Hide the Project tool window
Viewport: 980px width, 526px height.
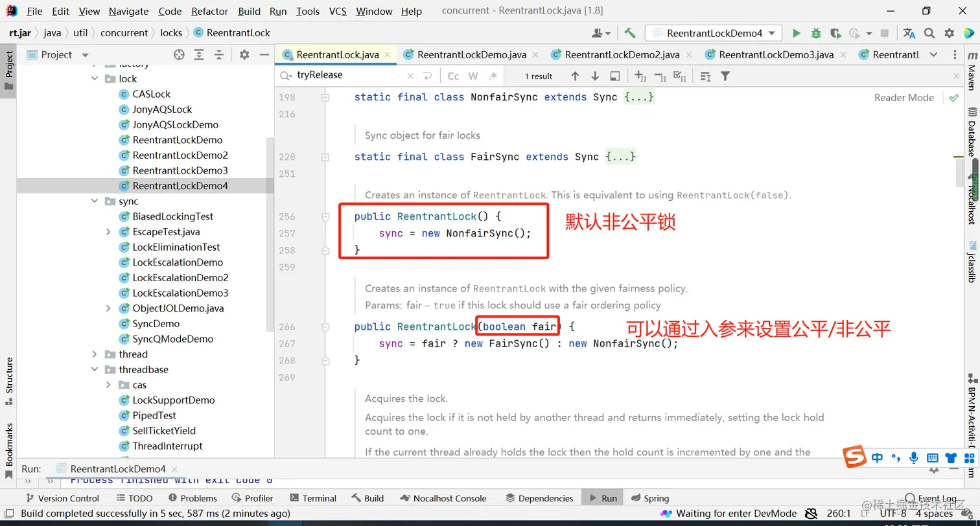click(264, 55)
